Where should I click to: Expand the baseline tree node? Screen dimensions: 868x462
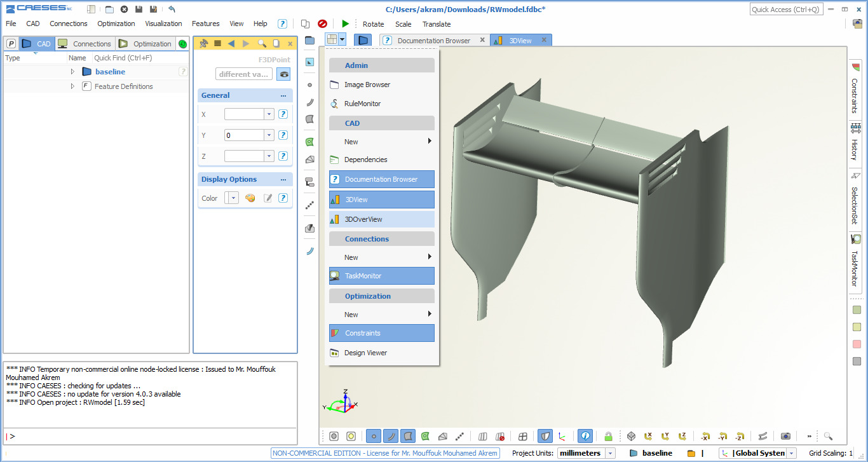click(72, 72)
